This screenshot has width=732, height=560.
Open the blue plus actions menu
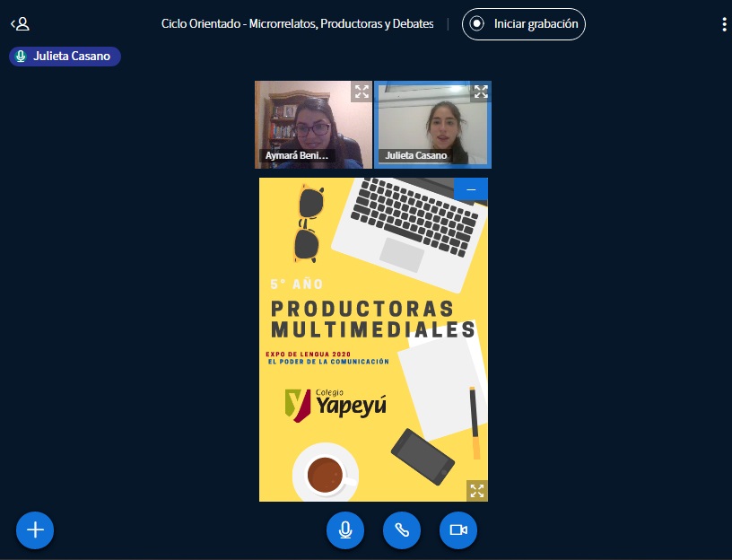35,529
